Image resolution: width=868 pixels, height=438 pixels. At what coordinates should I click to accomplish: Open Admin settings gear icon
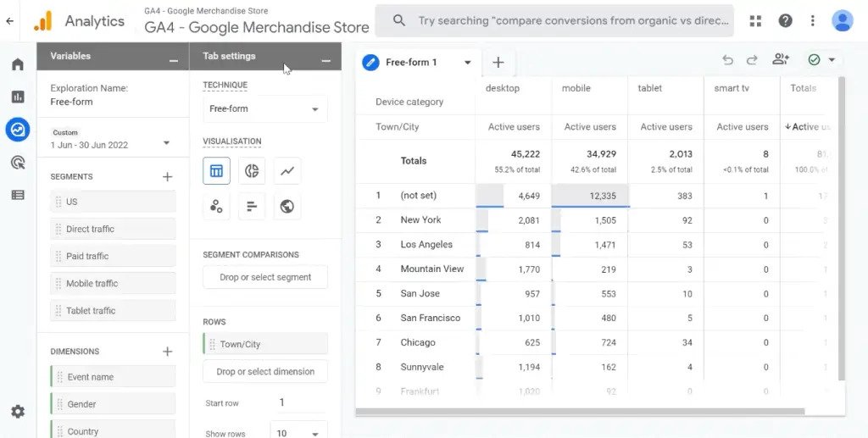click(x=18, y=412)
